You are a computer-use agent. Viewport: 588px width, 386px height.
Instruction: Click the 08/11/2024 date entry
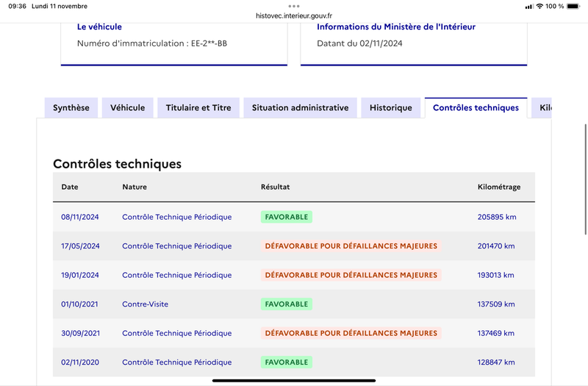pos(80,217)
